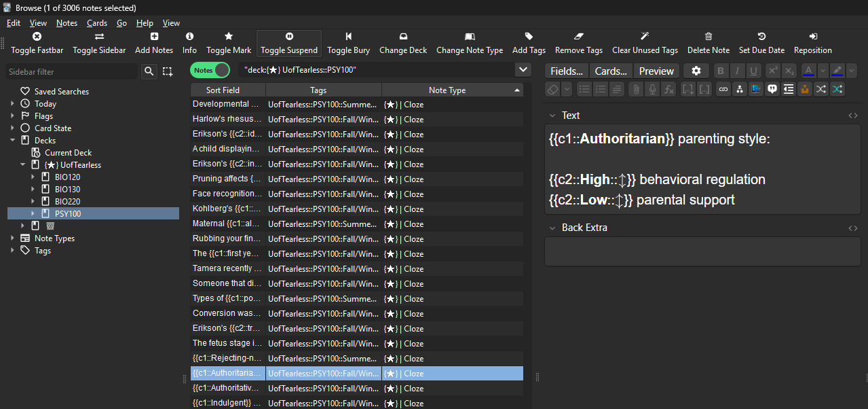Apply italic formatting in the editor

(737, 71)
